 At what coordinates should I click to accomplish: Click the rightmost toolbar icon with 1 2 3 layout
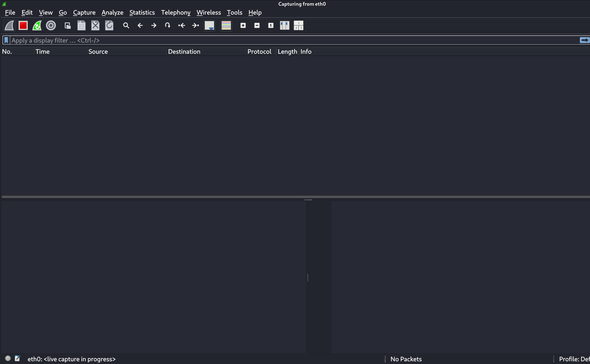(299, 26)
